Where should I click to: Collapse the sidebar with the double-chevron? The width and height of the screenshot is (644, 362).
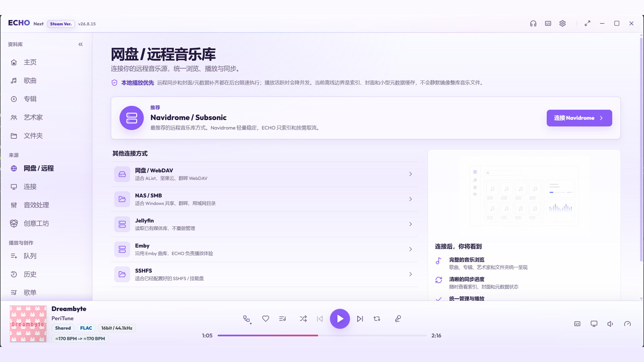click(80, 44)
